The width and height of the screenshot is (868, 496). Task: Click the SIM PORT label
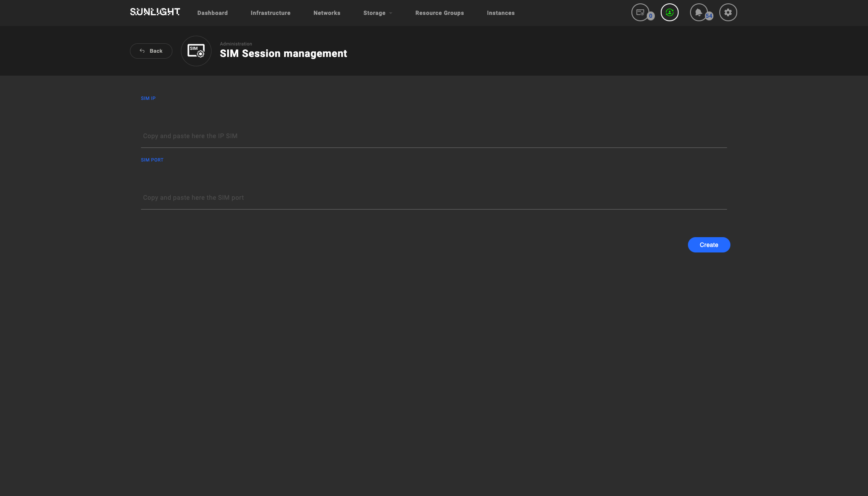[152, 160]
